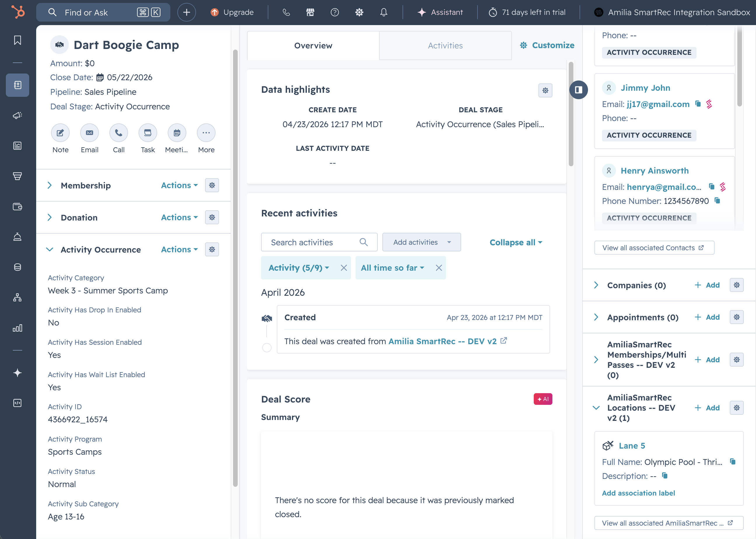
Task: Open Henry Ainsworth contact record
Action: (x=655, y=171)
